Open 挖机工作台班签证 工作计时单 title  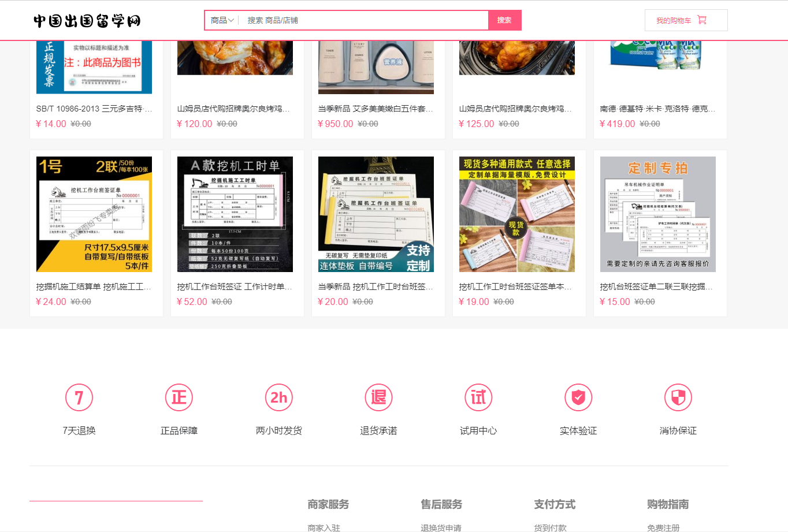tap(235, 287)
